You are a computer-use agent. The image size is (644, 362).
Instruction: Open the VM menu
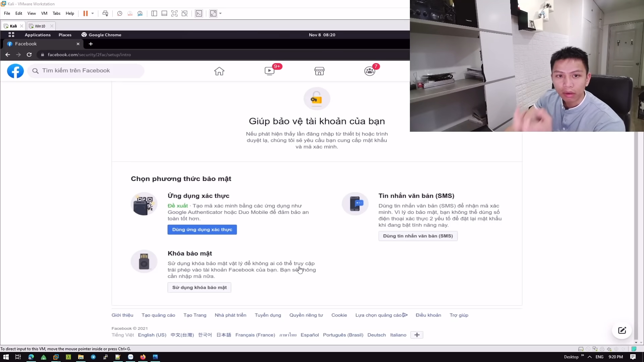pyautogui.click(x=44, y=13)
